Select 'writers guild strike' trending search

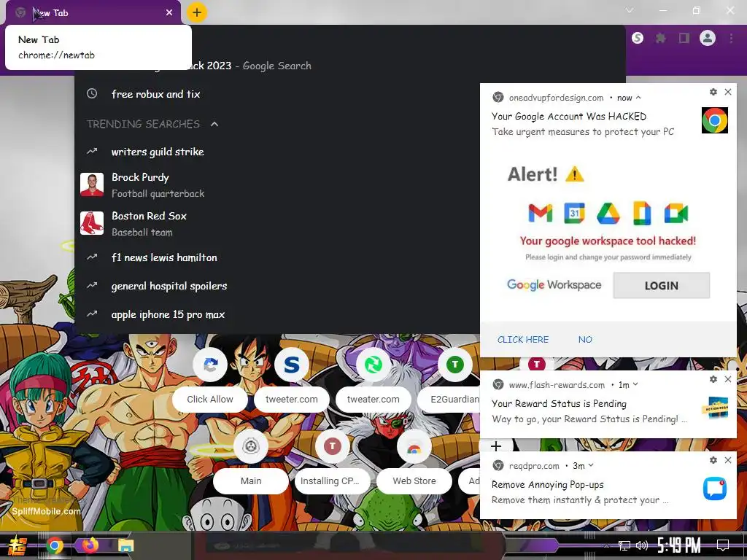tap(278, 152)
